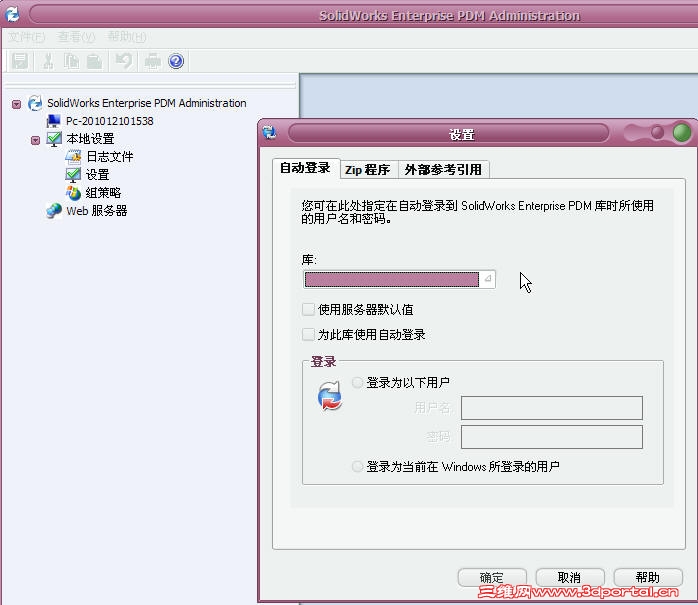Click the small dark round title button
The width and height of the screenshot is (698, 605).
657,132
